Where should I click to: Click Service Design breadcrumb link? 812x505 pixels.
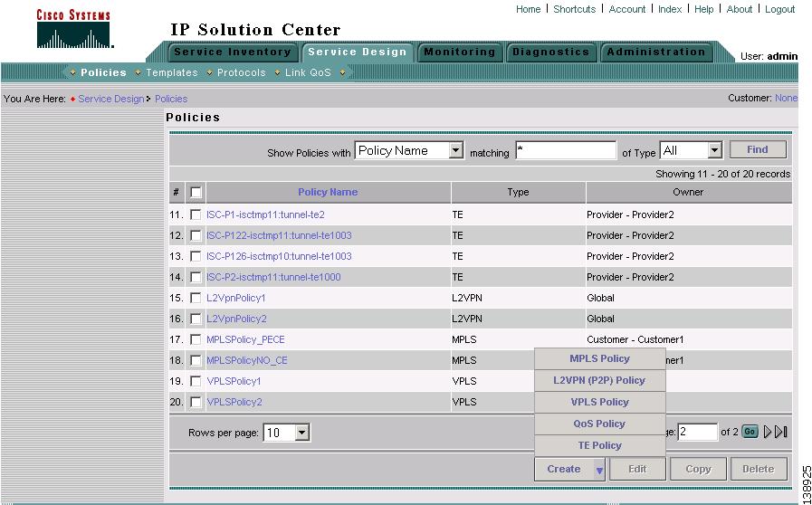point(110,99)
